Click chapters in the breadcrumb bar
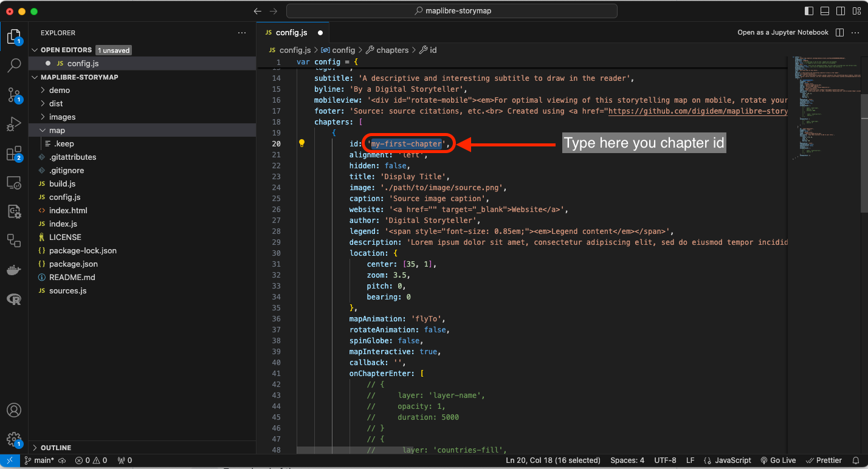Viewport: 868px width, 469px height. click(x=392, y=50)
